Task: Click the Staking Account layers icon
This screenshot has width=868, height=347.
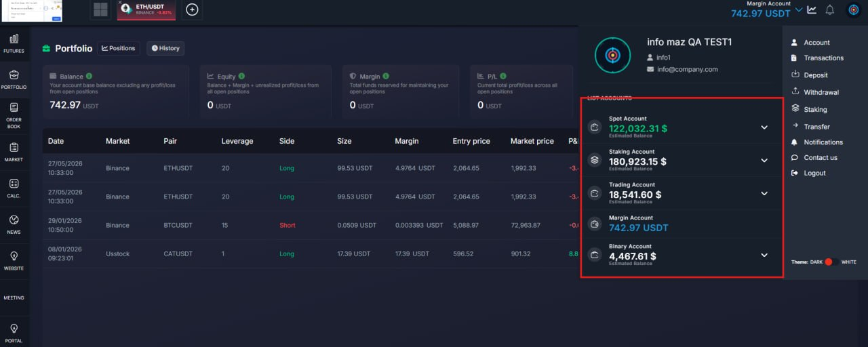Action: tap(595, 161)
